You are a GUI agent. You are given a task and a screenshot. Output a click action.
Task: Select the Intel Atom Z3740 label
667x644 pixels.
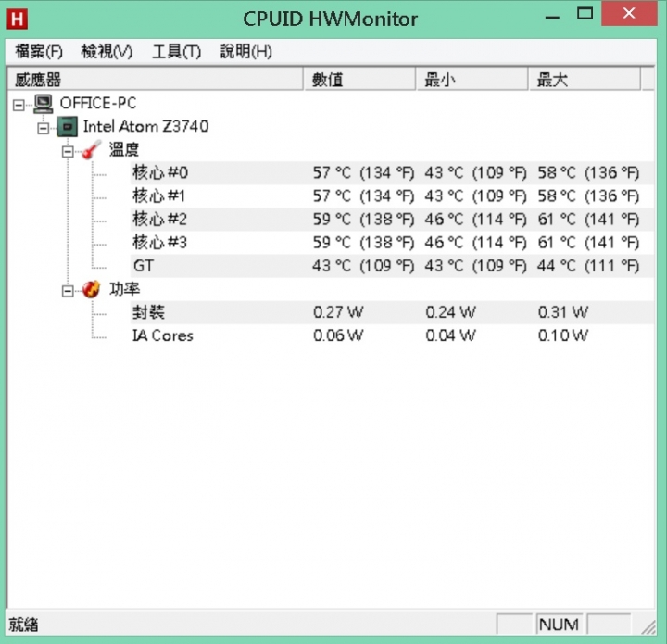click(146, 126)
